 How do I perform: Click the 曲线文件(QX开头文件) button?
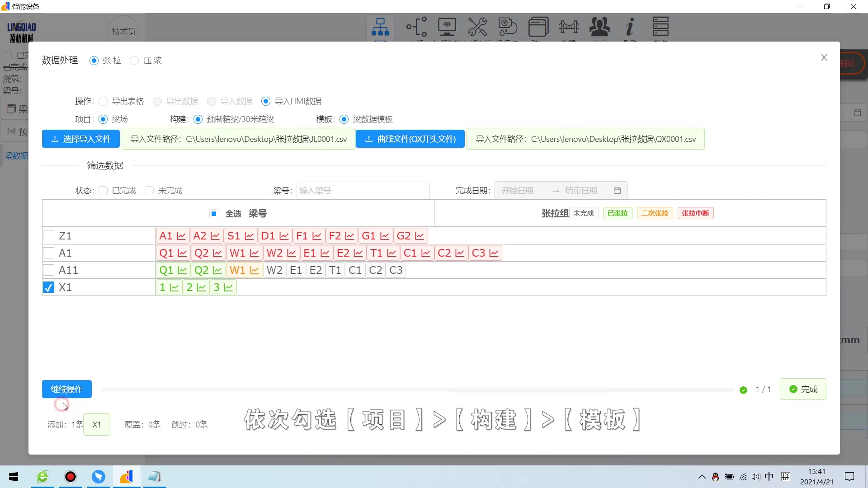[x=410, y=139]
